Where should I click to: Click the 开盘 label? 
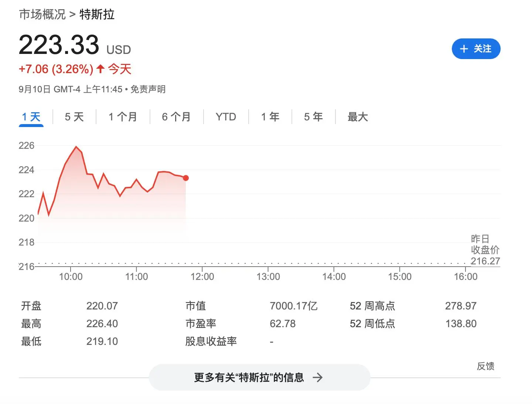[x=31, y=306]
